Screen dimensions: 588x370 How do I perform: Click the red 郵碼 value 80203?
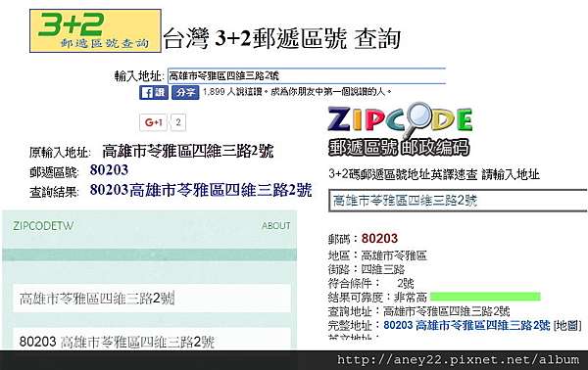pos(379,238)
